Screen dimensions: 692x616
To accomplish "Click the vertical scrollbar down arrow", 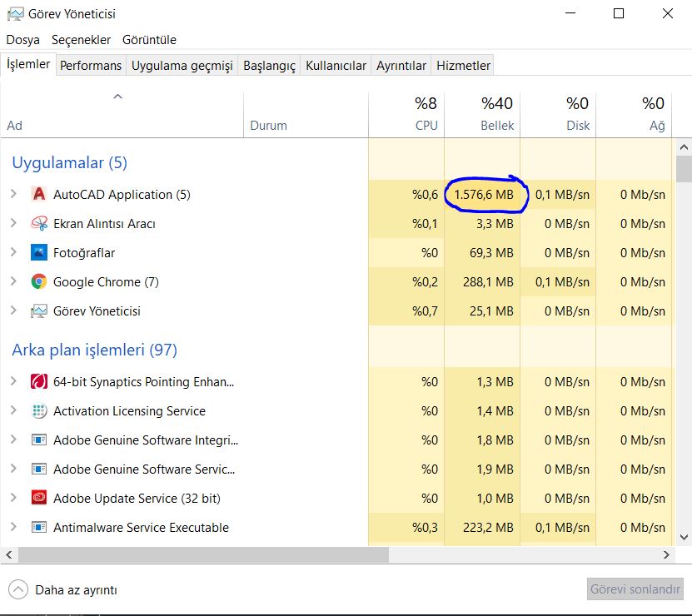I will (684, 538).
